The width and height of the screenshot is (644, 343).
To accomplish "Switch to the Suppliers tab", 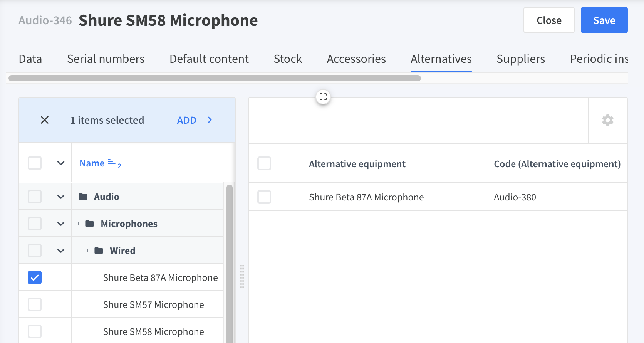I will pos(521,59).
